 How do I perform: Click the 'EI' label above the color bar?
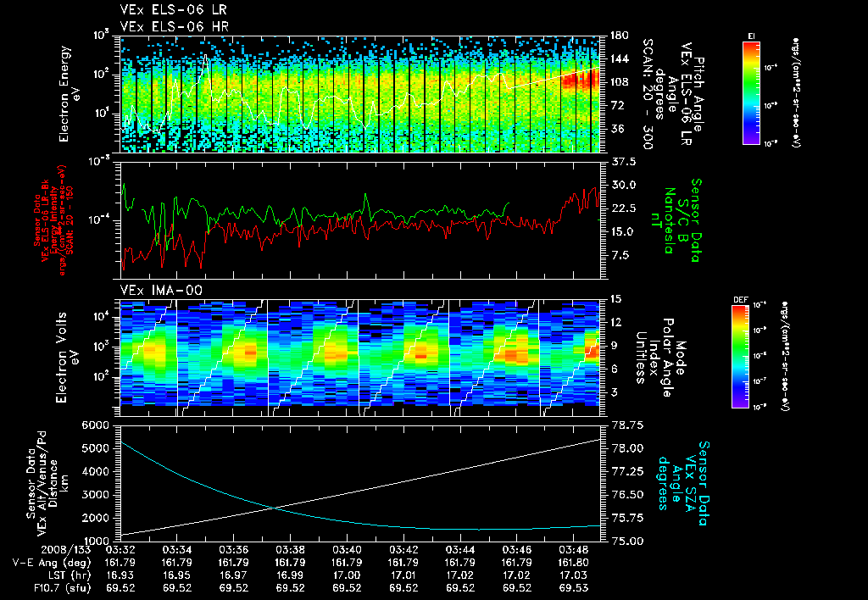752,36
